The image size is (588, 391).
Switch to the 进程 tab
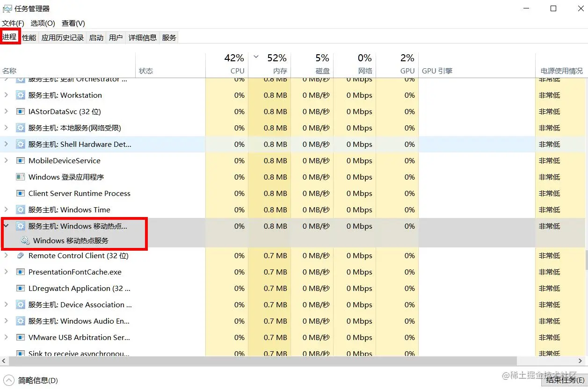pyautogui.click(x=9, y=37)
